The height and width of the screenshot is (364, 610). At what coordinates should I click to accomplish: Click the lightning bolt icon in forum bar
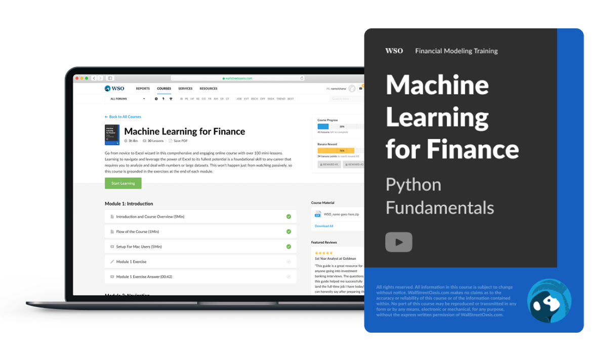(x=163, y=99)
